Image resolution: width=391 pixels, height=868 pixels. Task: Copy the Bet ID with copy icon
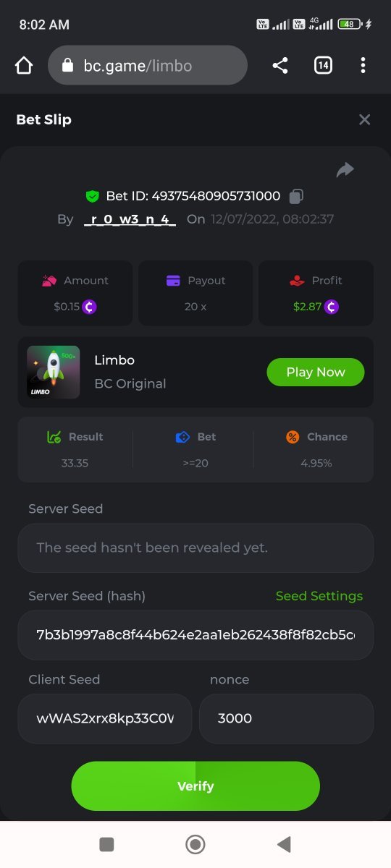(296, 196)
